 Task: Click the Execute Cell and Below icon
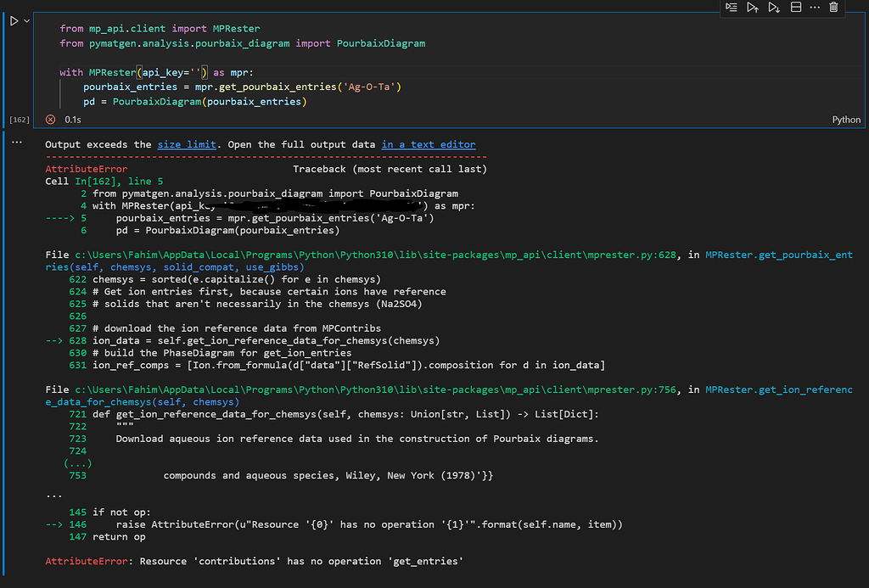click(x=773, y=8)
